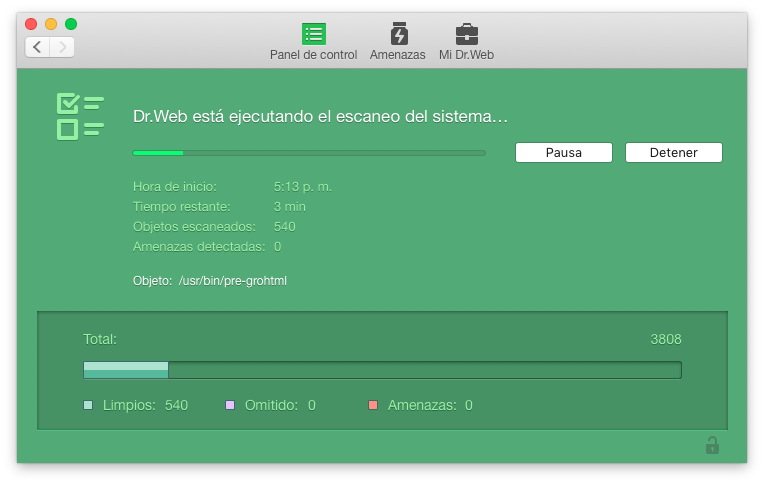This screenshot has width=764, height=484.
Task: Maximize the window with green button
Action: (71, 24)
